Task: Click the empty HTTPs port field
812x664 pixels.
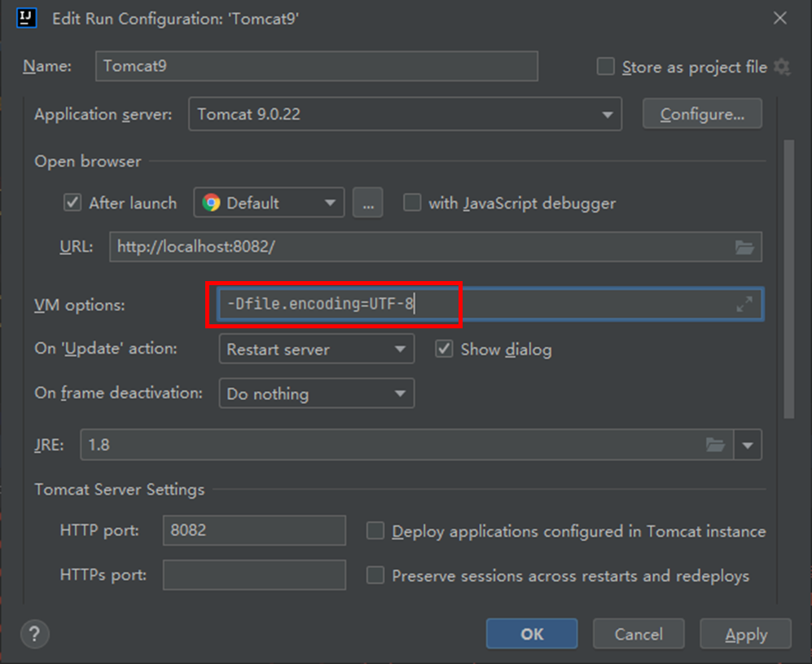Action: 254,575
